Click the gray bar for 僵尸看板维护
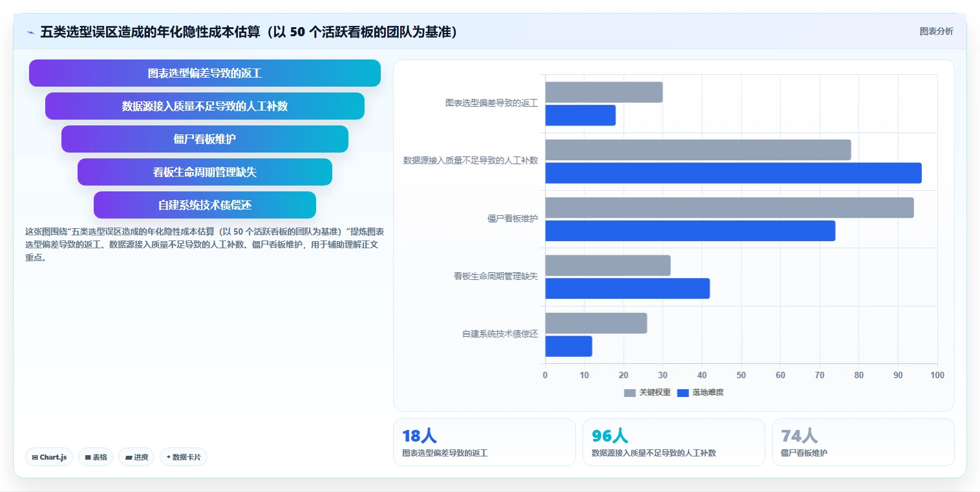Viewport: 980px width, 492px height. point(729,208)
